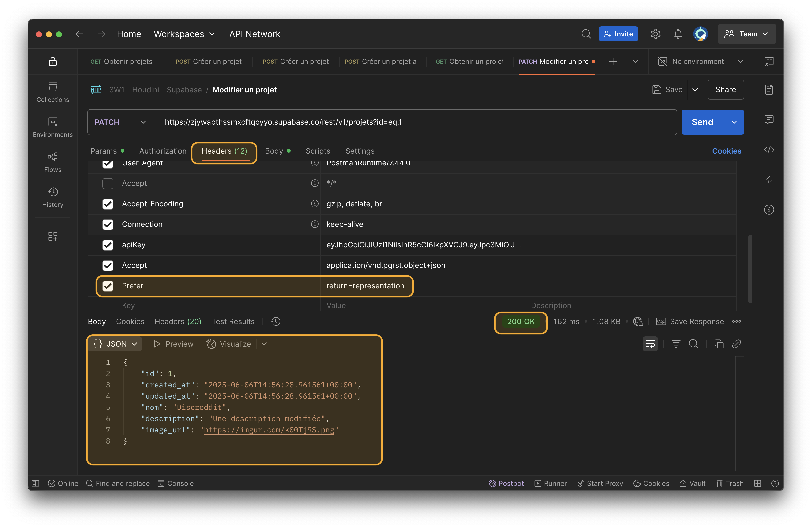Open the JSON format dropdown
The image size is (812, 528).
(115, 344)
